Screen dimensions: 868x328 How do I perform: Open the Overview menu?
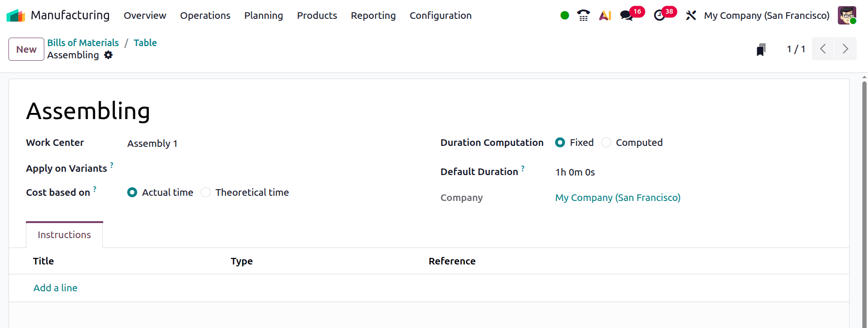point(145,16)
